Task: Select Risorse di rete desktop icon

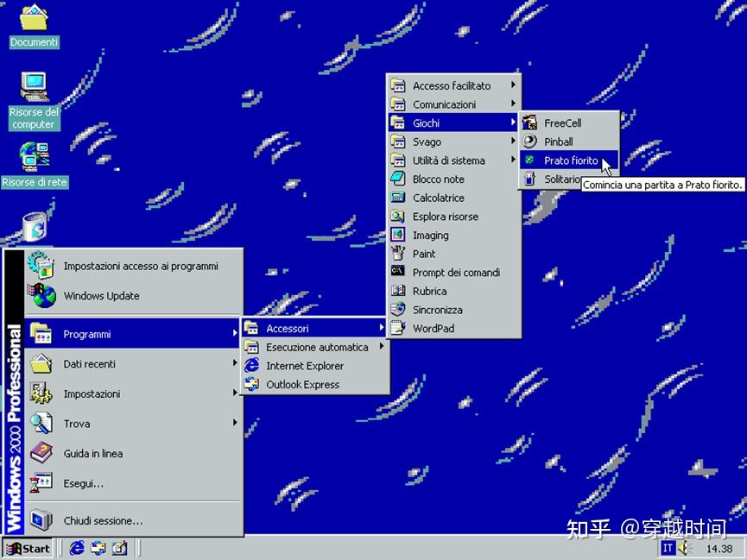Action: (x=34, y=157)
